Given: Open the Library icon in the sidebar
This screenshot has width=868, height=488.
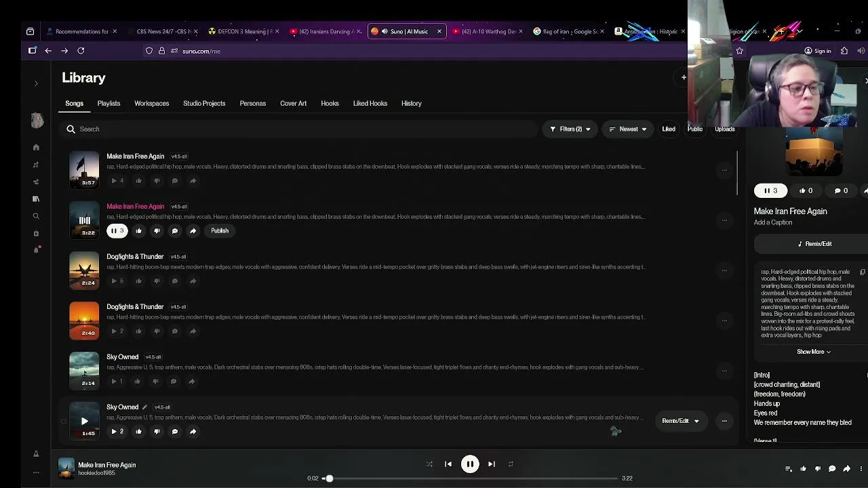Looking at the screenshot, I should (36, 199).
